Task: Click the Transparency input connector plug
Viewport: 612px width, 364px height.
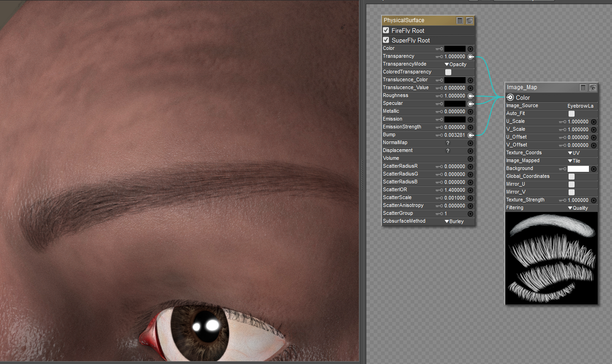Action: point(470,56)
